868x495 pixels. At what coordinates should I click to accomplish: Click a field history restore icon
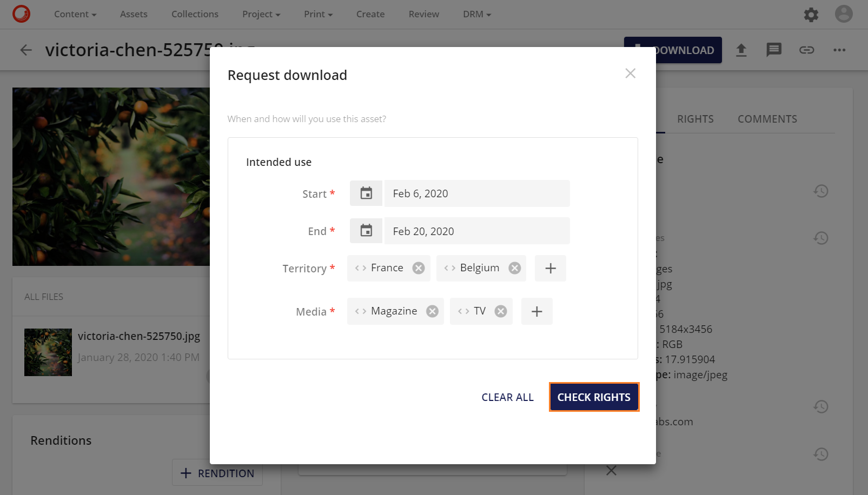point(821,191)
